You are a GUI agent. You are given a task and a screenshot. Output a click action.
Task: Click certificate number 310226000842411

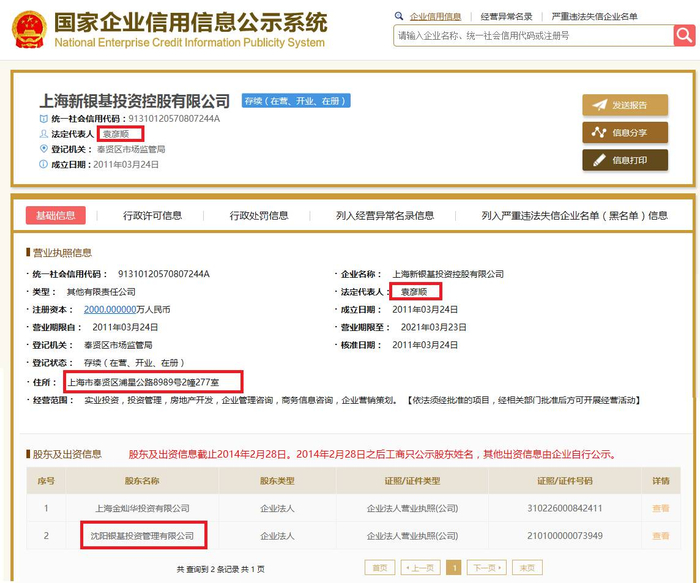click(565, 508)
